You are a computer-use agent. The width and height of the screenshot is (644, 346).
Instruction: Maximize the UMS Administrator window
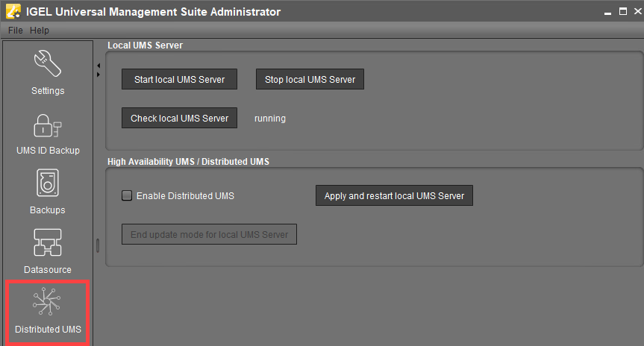[x=622, y=11]
